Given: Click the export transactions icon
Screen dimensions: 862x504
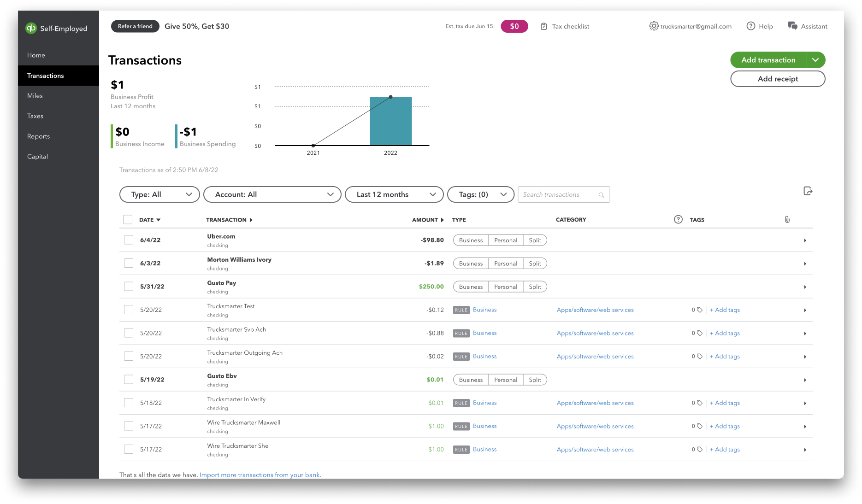Looking at the screenshot, I should tap(808, 191).
